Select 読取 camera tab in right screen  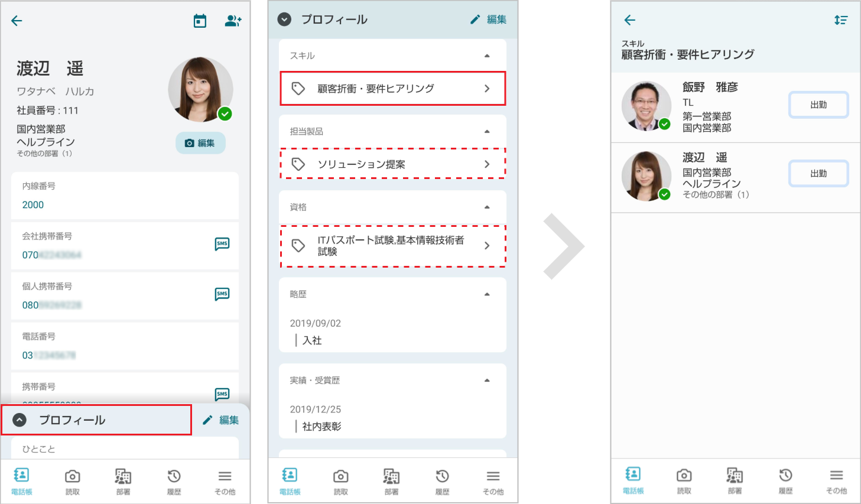click(x=684, y=480)
